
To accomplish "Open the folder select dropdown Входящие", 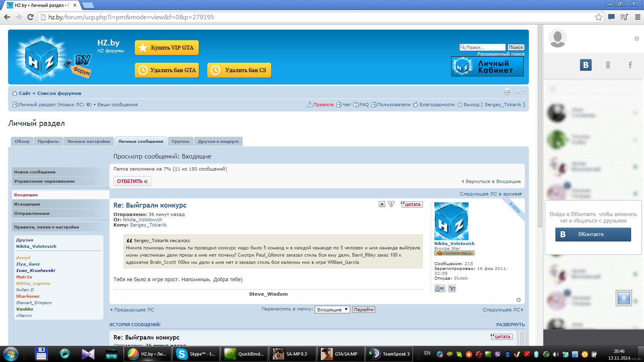I will (332, 310).
